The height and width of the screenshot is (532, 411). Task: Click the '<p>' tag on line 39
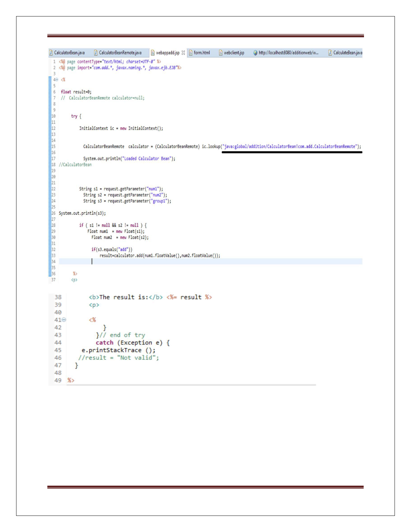click(x=94, y=305)
